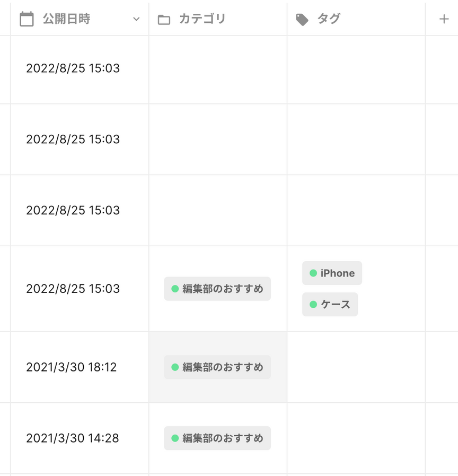Image resolution: width=458 pixels, height=476 pixels.
Task: Open the 公開日時 column header label
Action: tap(66, 19)
